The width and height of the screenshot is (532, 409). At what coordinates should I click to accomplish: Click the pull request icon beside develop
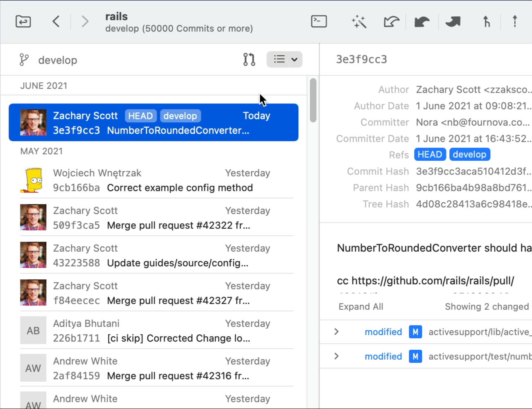249,60
